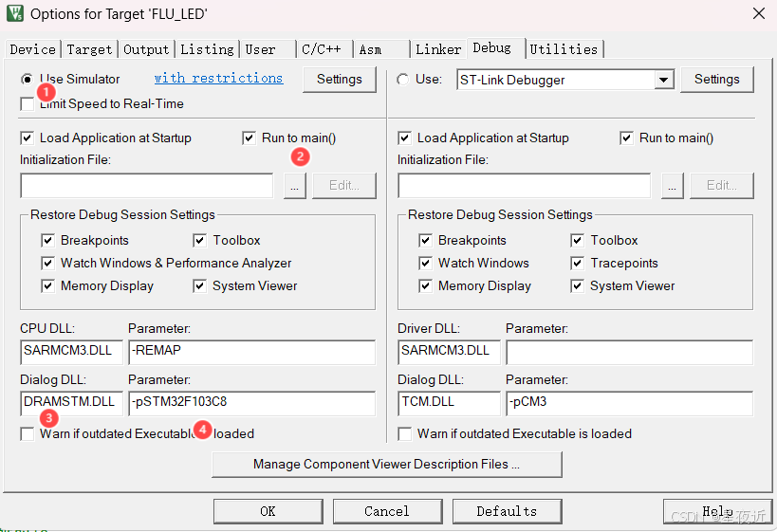This screenshot has width=777, height=532.
Task: Go to the Output tab
Action: 146,49
